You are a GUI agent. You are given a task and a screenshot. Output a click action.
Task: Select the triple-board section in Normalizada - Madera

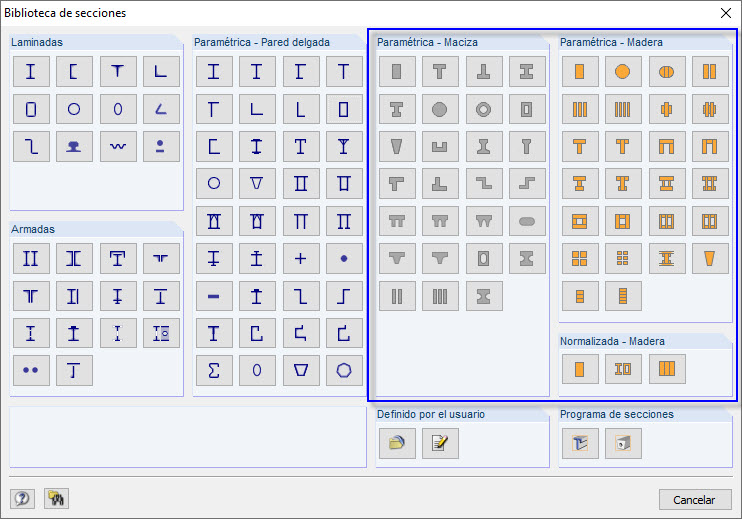tap(666, 370)
